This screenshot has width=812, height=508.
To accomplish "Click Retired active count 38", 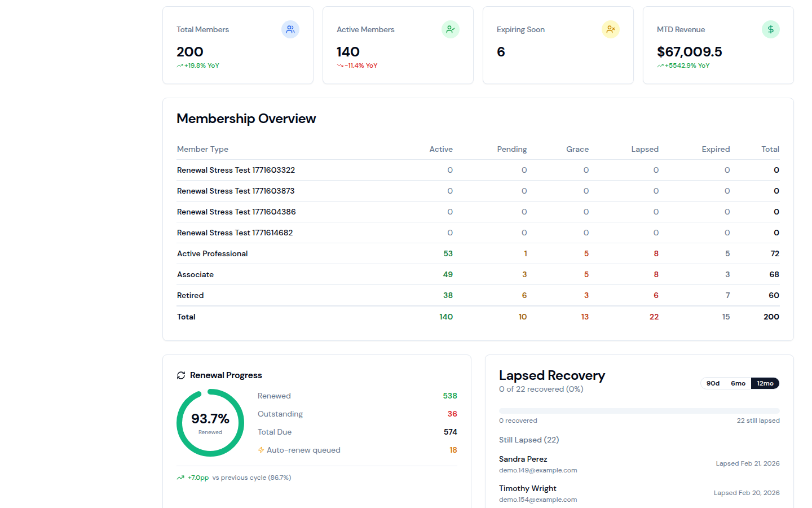I will coord(448,295).
